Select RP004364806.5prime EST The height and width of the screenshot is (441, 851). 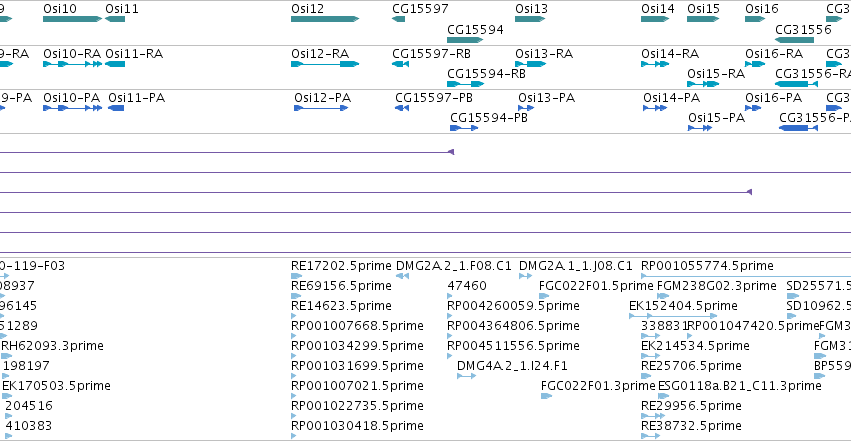click(450, 336)
